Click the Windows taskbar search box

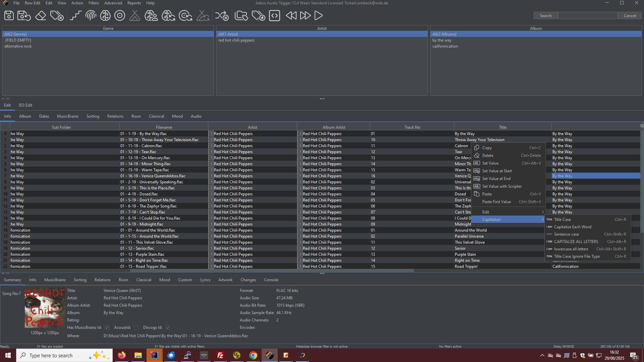[x=64, y=355]
